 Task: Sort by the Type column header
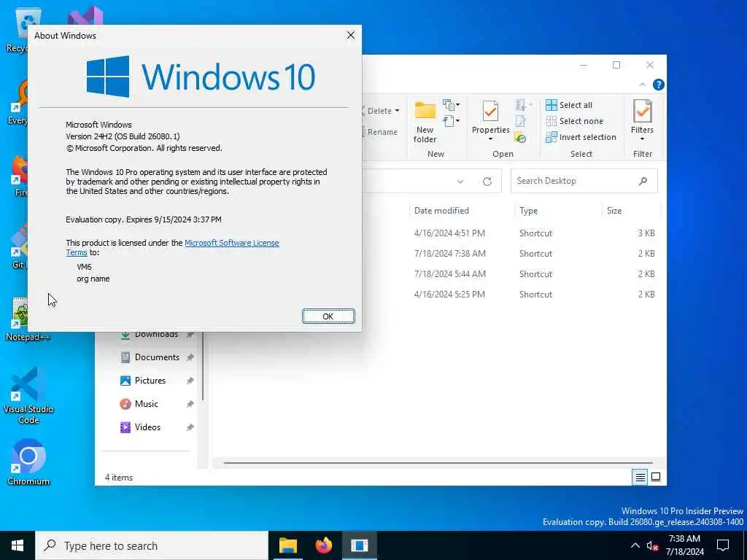point(558,211)
